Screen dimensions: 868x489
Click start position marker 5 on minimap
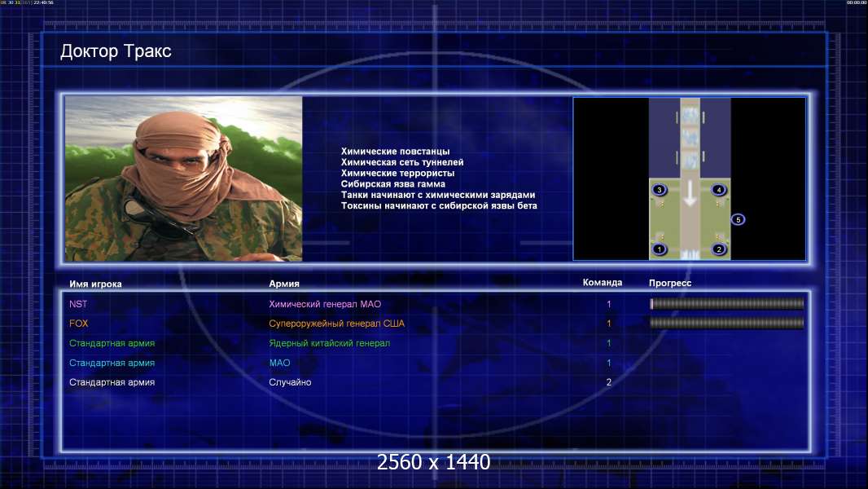pyautogui.click(x=738, y=219)
